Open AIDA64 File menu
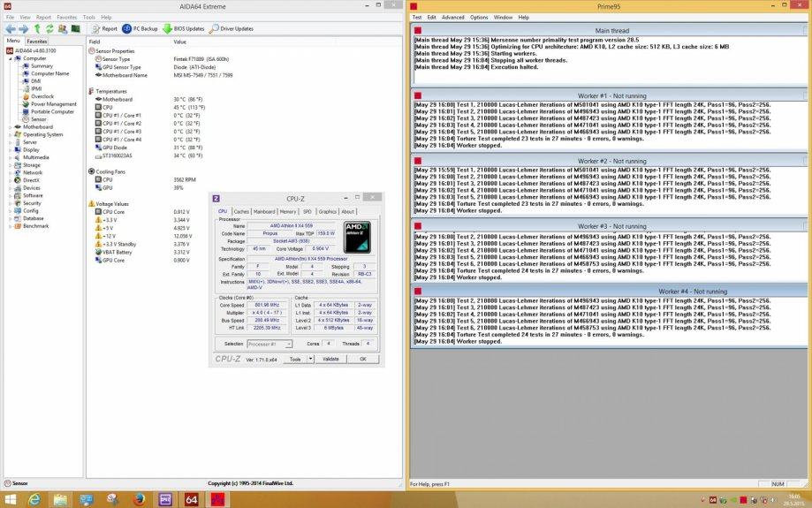Viewport: 812px width, 508px height. click(x=10, y=17)
